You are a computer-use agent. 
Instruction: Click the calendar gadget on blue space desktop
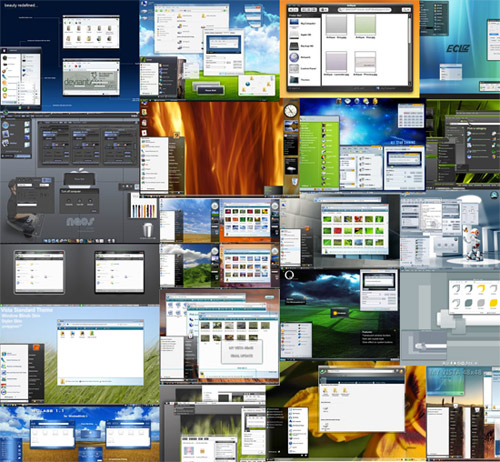411,115
